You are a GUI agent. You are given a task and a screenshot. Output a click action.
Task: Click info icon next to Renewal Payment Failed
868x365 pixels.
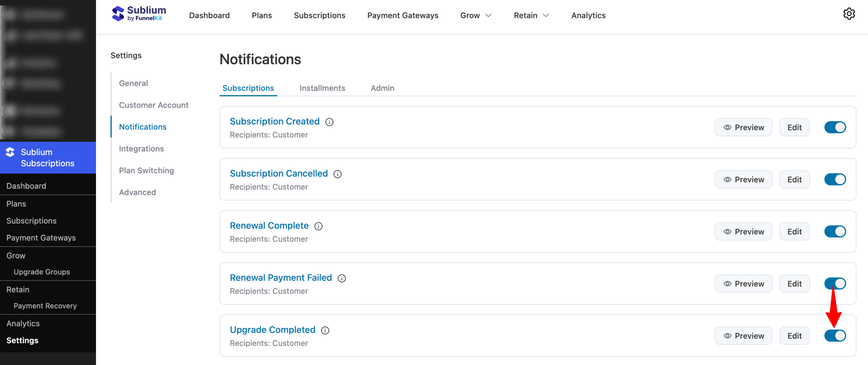(342, 278)
